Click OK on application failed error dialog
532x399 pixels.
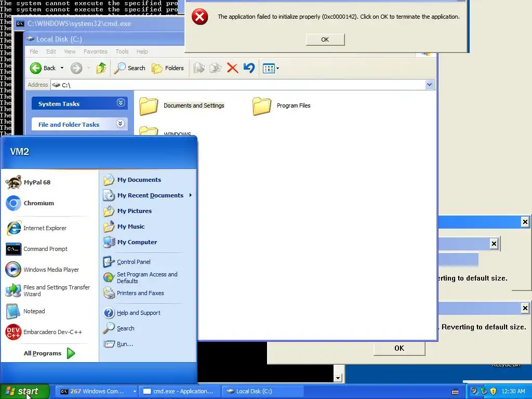[x=325, y=39]
